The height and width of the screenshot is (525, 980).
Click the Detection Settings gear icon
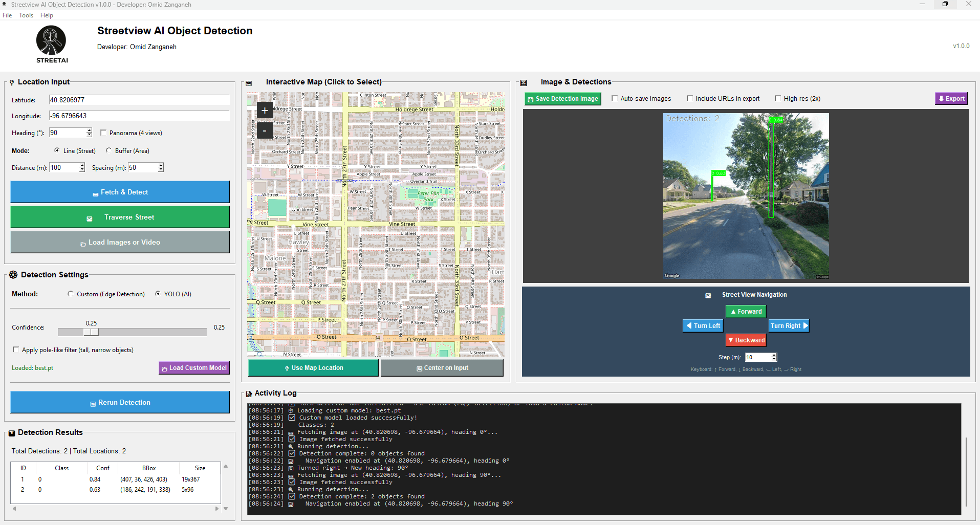click(13, 275)
